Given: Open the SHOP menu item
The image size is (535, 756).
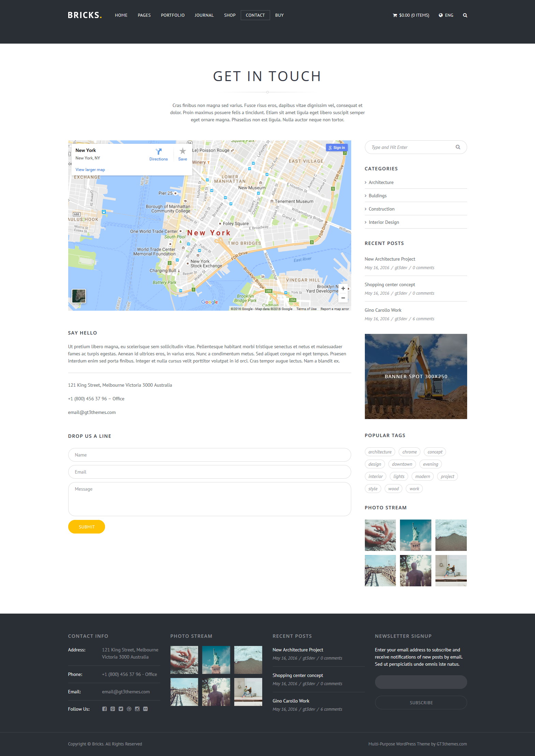Looking at the screenshot, I should click(230, 15).
